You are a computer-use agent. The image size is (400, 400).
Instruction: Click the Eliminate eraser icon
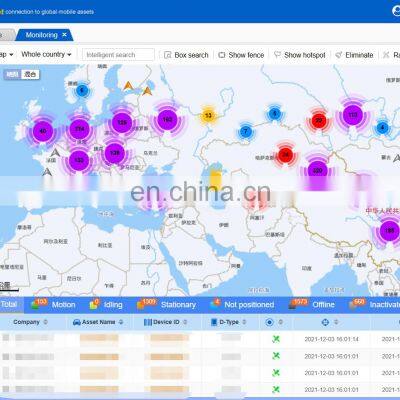pyautogui.click(x=339, y=55)
